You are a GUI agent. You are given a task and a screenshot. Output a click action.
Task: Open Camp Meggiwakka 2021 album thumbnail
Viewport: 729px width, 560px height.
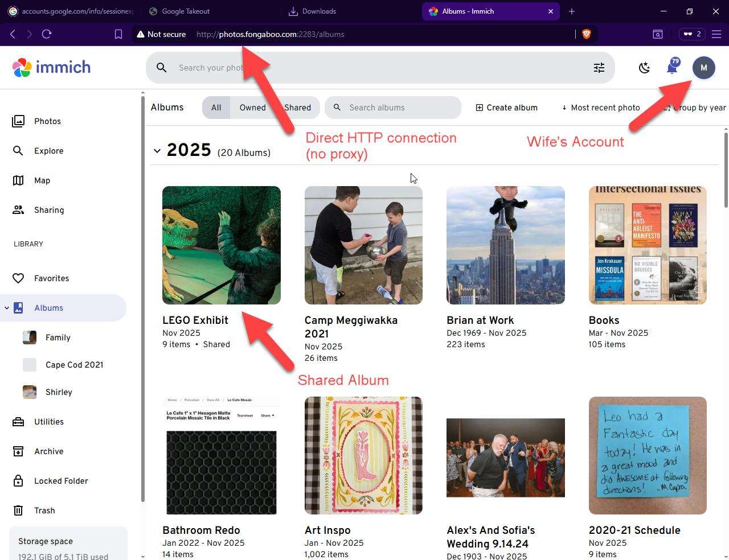click(x=363, y=245)
